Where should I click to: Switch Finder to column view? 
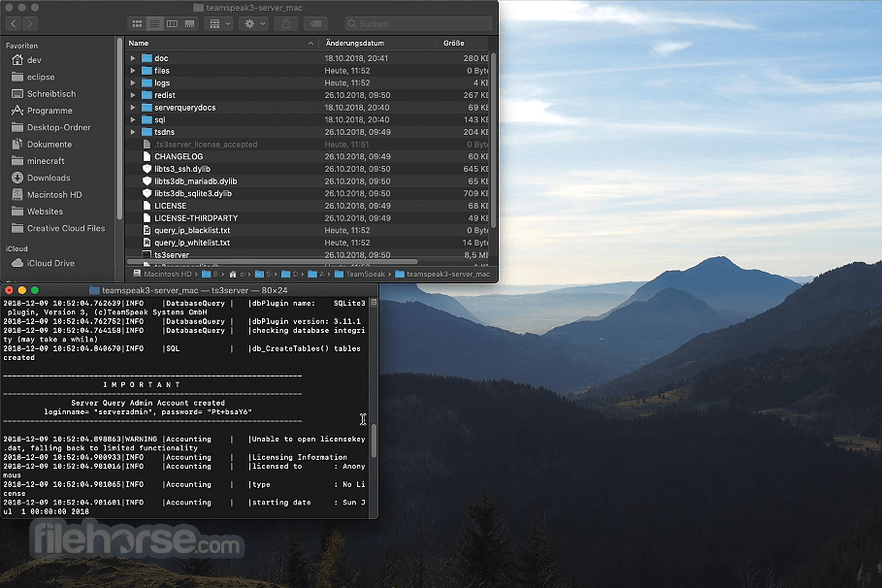(172, 23)
